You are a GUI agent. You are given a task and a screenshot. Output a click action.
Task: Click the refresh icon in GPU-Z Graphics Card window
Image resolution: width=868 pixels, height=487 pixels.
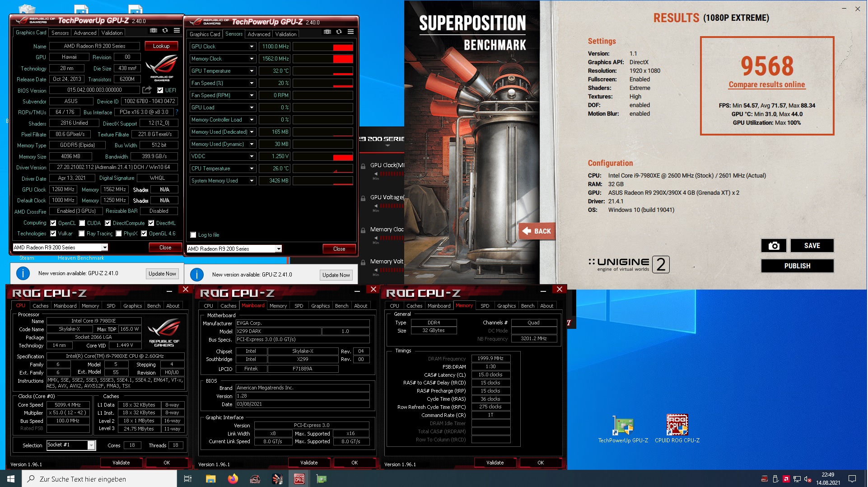pyautogui.click(x=165, y=31)
